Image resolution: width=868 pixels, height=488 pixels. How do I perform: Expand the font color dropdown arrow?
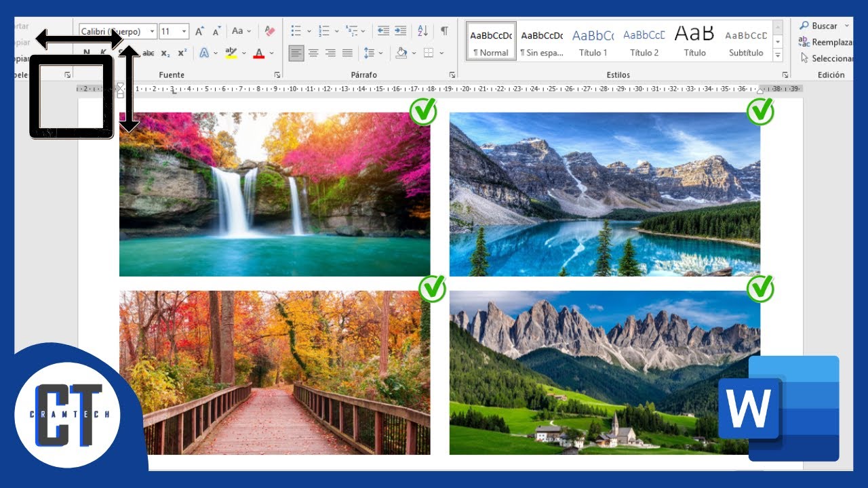(x=271, y=53)
